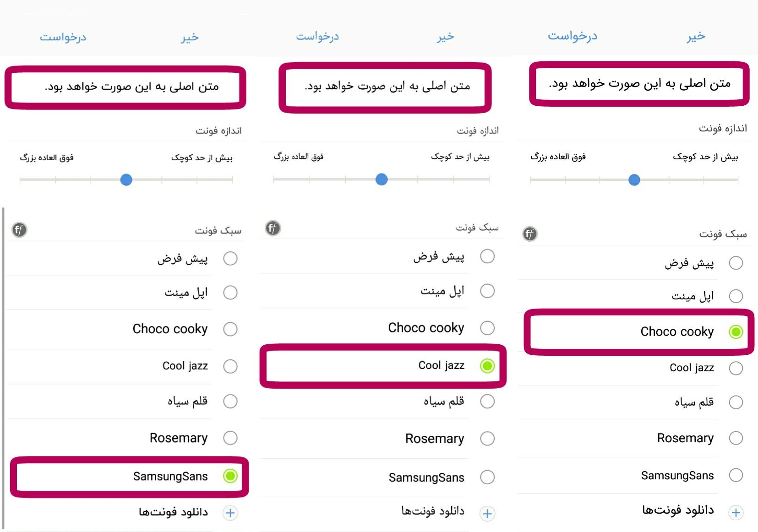Choose اپل مینت radio button in middle panel

point(487,291)
